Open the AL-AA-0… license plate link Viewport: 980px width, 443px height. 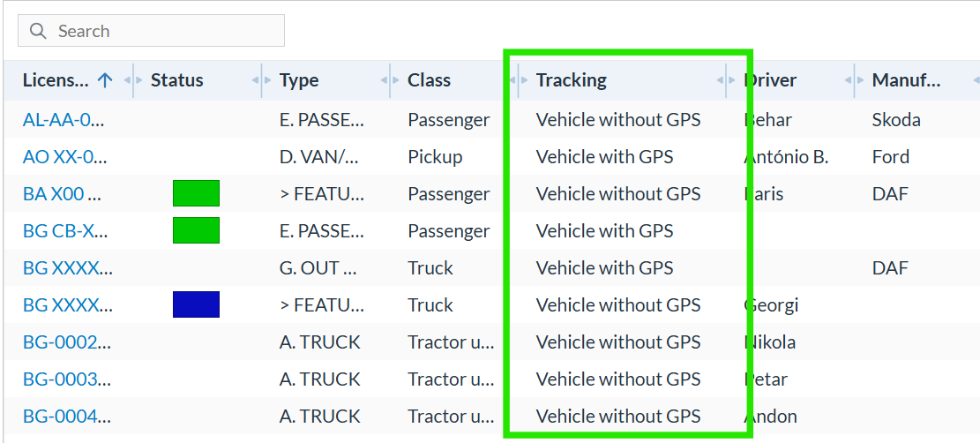[x=64, y=119]
